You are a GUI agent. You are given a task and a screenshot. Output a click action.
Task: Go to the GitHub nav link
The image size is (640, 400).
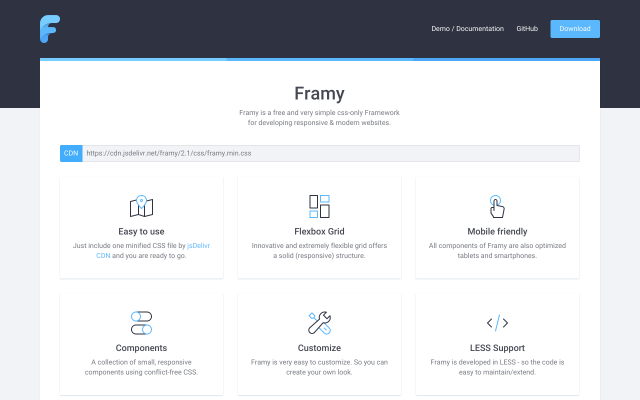527,29
